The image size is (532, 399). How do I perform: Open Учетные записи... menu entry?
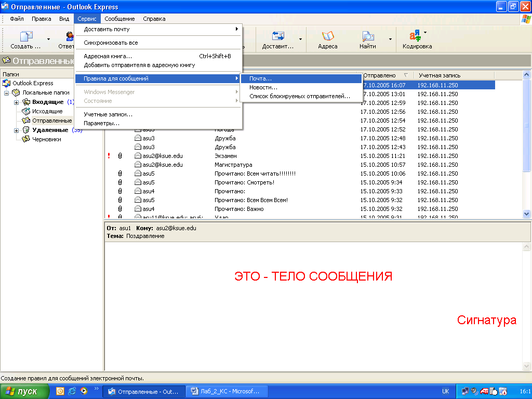tap(158, 115)
